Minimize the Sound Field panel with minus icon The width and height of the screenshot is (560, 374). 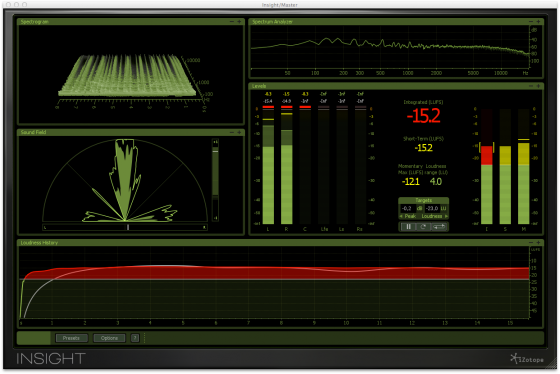point(232,132)
